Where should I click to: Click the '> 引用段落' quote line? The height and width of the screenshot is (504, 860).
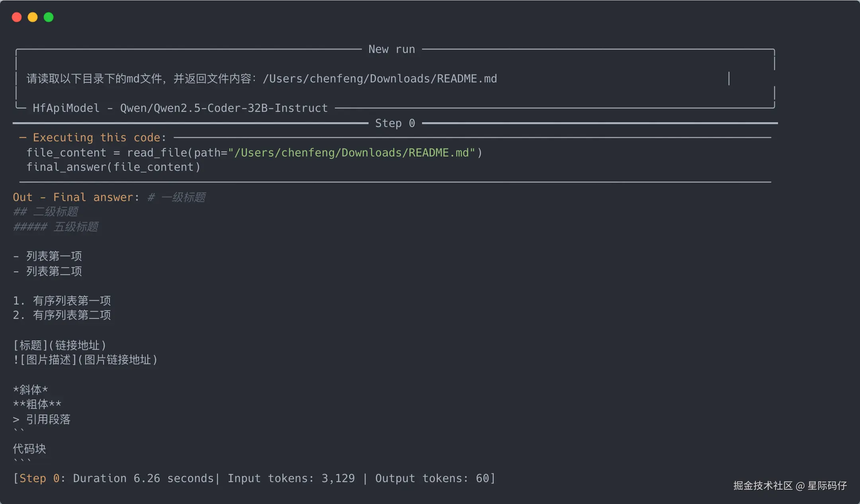coord(42,420)
